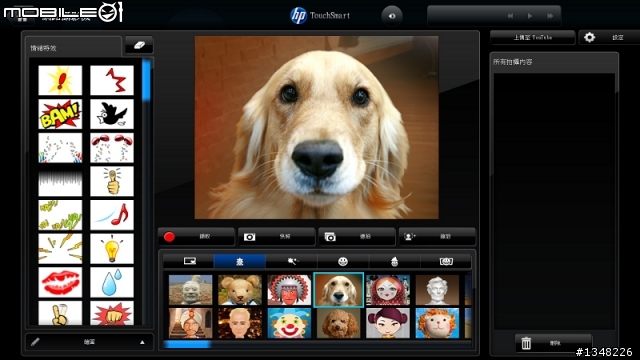Select the red telephones effect
The height and width of the screenshot is (360, 640).
112,148
